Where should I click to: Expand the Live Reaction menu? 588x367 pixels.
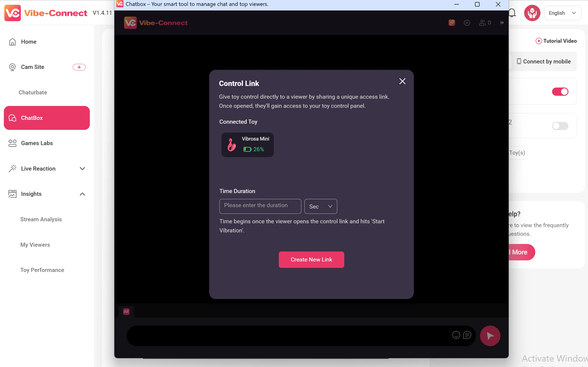click(x=82, y=169)
